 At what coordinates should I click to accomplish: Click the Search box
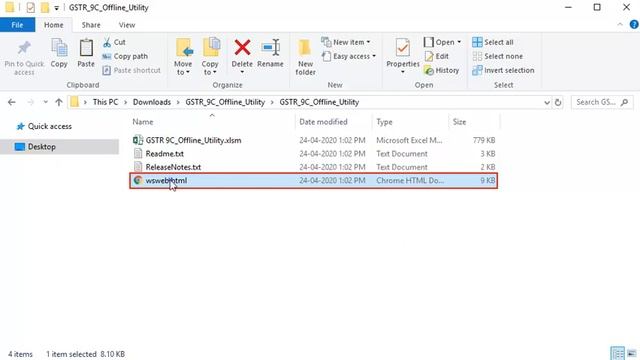(x=602, y=102)
